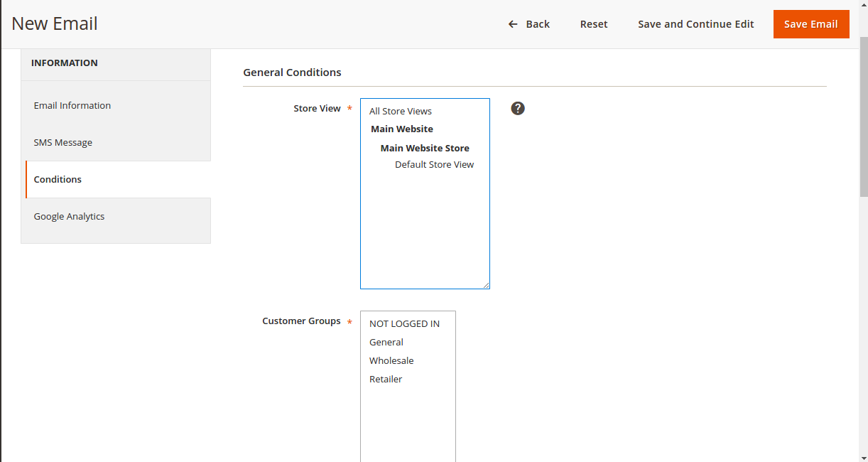Click Main Website Store group in list
868x462 pixels.
[425, 148]
